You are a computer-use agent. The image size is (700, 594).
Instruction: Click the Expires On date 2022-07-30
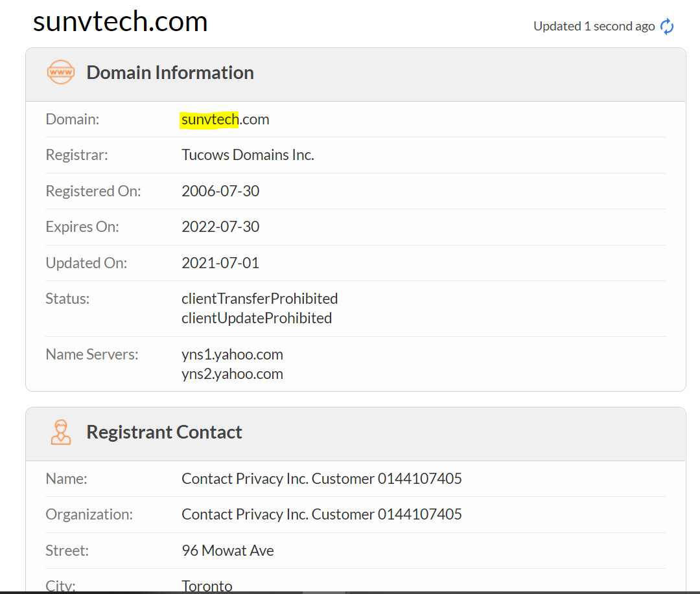(220, 227)
